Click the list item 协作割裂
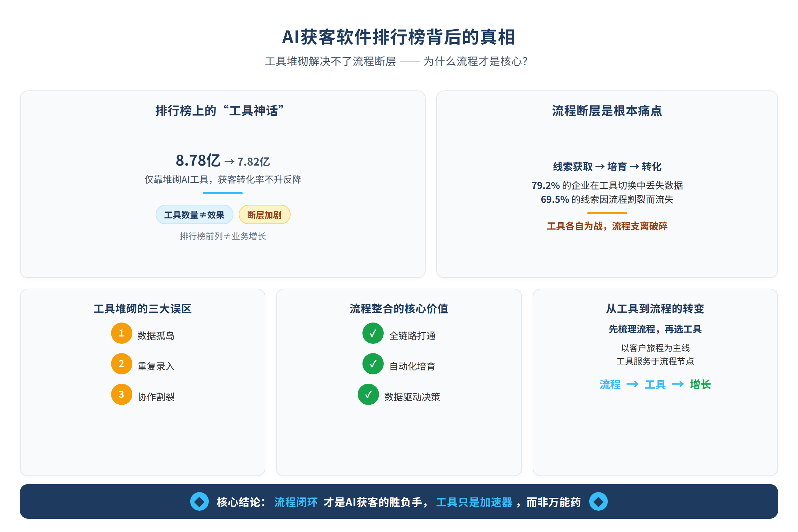Viewport: 798px width, 532px height. point(156,397)
